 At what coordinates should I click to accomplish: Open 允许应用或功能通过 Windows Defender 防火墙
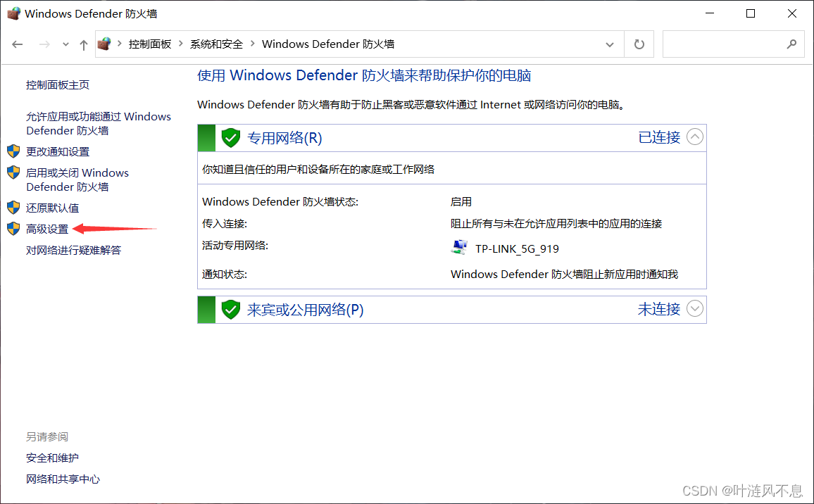[x=99, y=123]
